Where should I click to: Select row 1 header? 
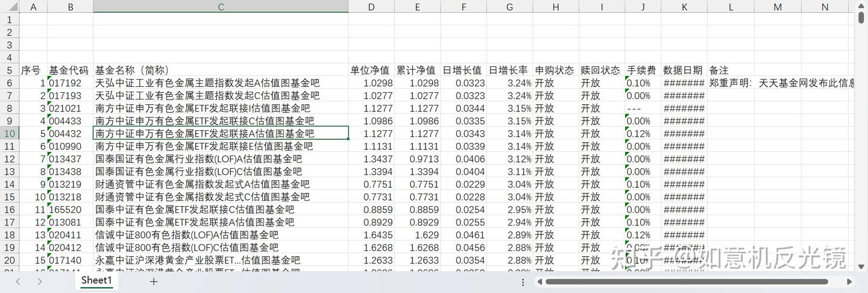click(x=10, y=19)
